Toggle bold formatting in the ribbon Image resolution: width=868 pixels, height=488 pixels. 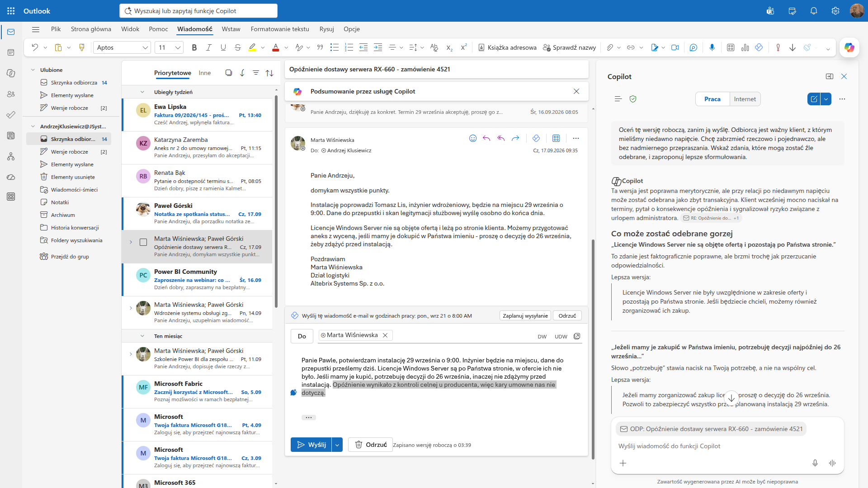click(194, 47)
